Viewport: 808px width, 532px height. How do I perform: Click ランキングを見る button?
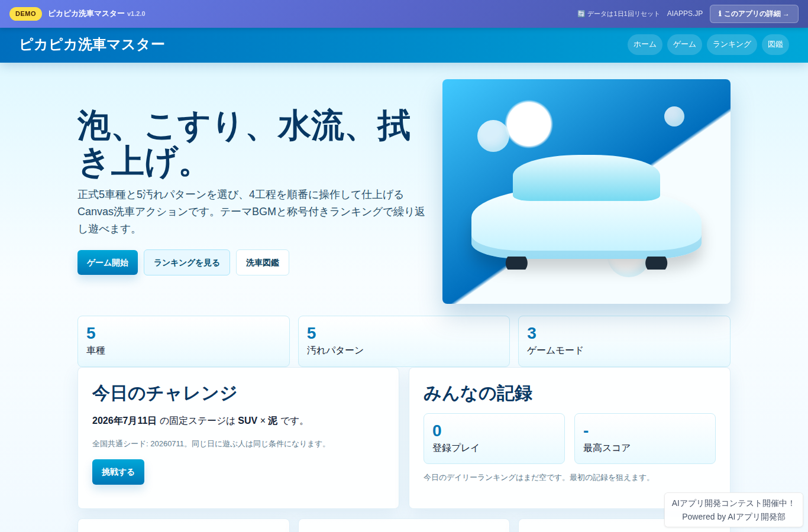click(x=187, y=262)
